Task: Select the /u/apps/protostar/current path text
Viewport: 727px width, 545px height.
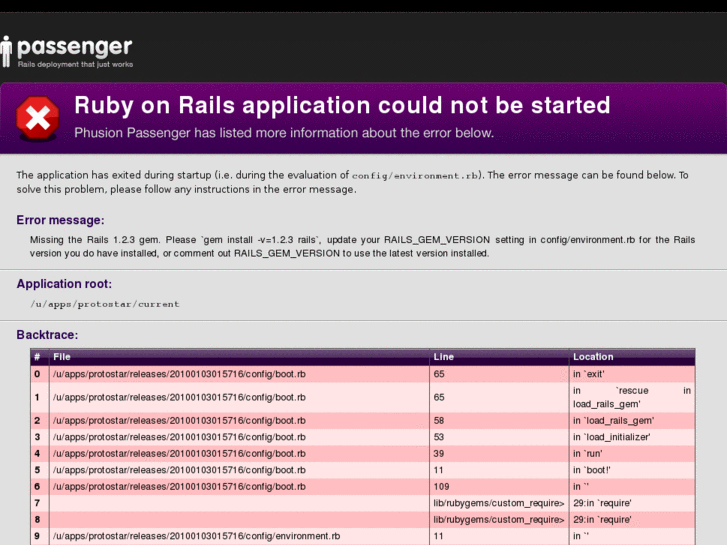Action: click(x=105, y=303)
